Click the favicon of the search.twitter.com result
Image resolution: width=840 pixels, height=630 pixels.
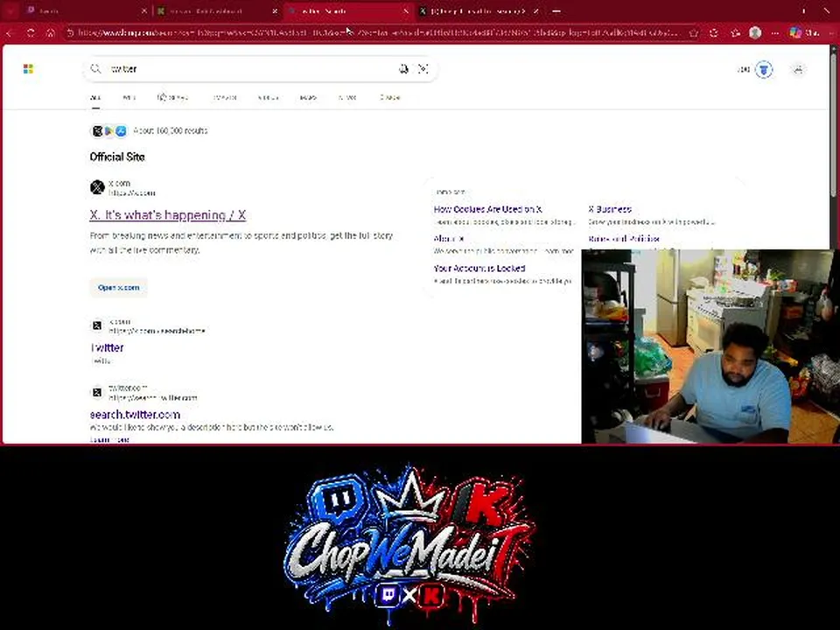tap(97, 392)
